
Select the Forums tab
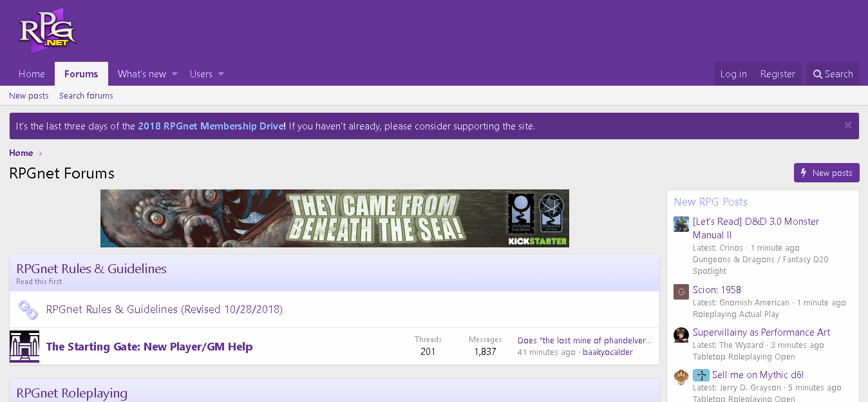tap(81, 74)
